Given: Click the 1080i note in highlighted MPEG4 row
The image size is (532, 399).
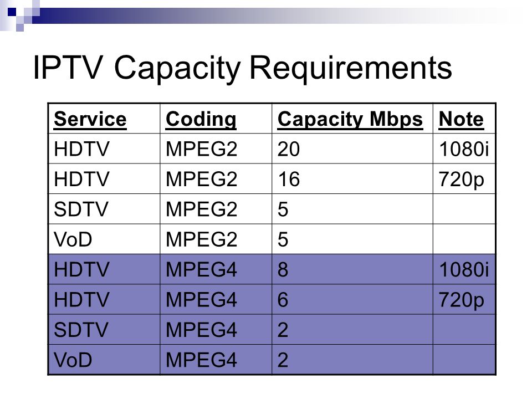Looking at the screenshot, I should 464,270.
